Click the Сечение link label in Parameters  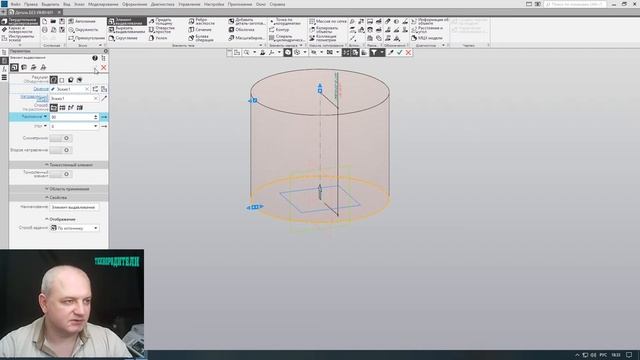(41, 89)
